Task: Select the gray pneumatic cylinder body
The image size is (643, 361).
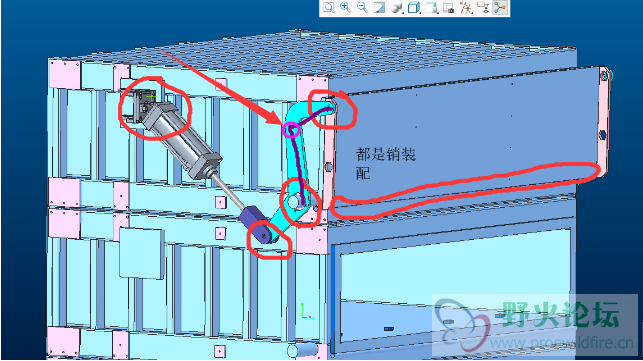Action: (x=180, y=142)
